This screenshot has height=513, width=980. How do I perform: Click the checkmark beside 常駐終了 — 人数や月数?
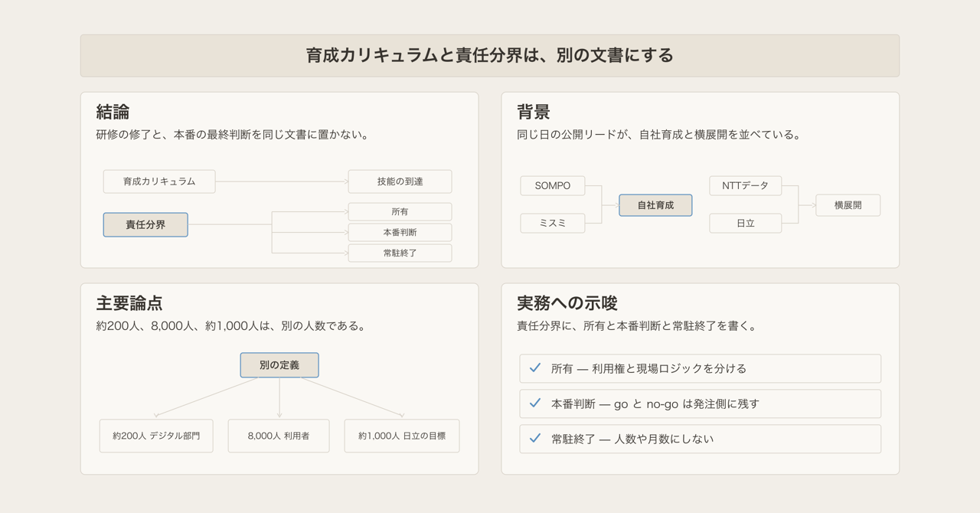point(535,438)
